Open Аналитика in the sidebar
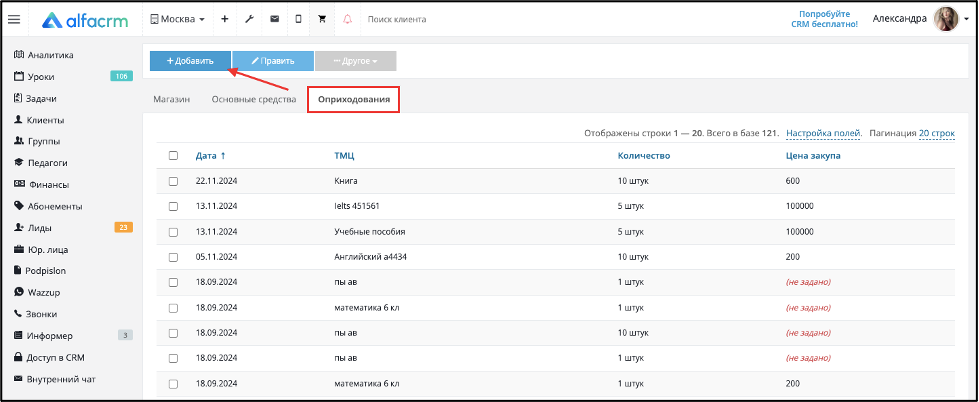The width and height of the screenshot is (979, 402). coord(44,55)
